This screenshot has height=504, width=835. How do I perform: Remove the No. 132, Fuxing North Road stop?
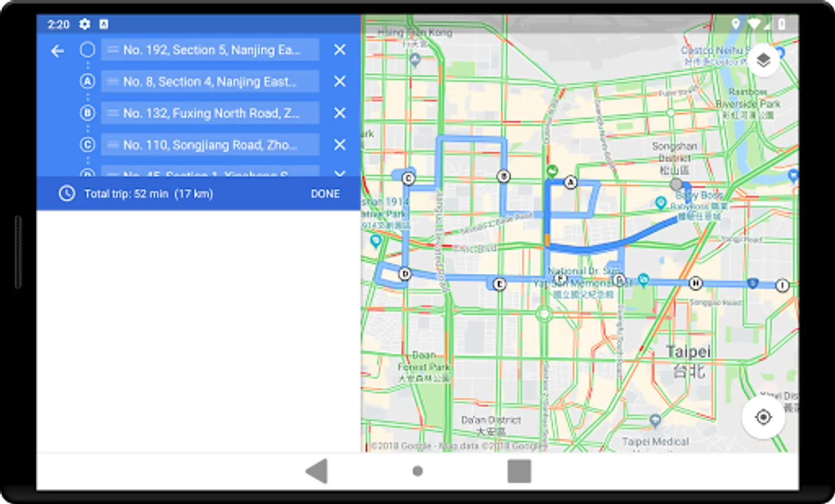coord(339,113)
